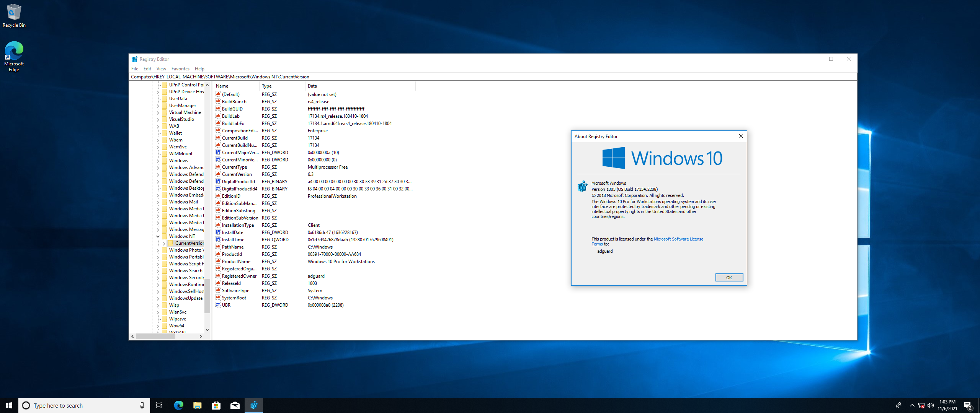Click the regedit icon in About dialog

pyautogui.click(x=582, y=186)
